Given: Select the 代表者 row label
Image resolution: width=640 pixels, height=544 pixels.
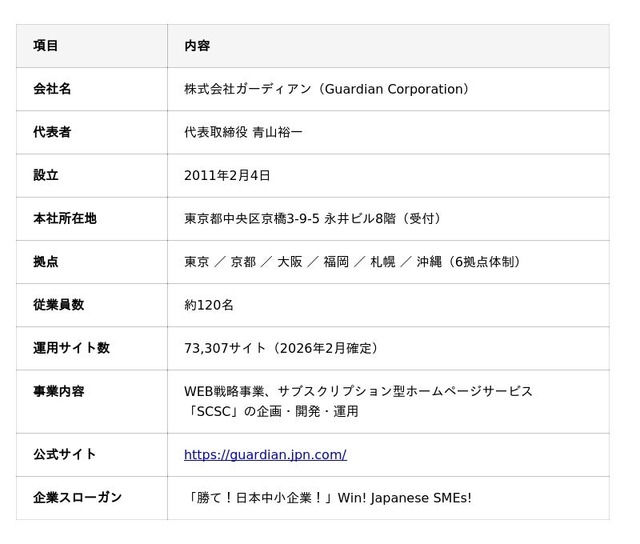Looking at the screenshot, I should (52, 132).
